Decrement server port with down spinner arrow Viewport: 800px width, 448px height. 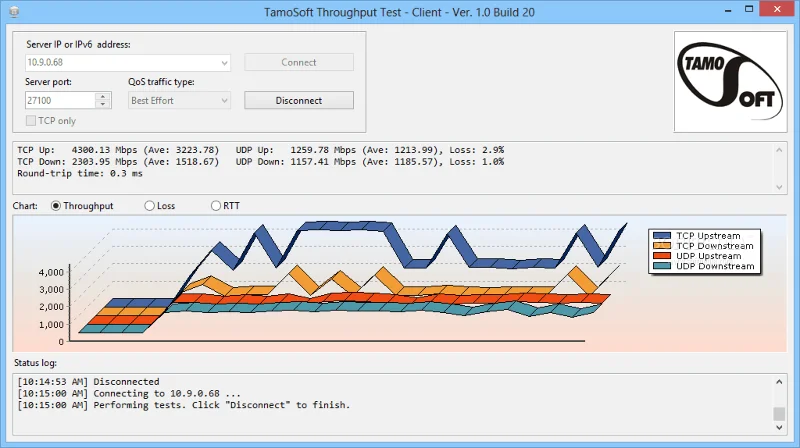103,104
